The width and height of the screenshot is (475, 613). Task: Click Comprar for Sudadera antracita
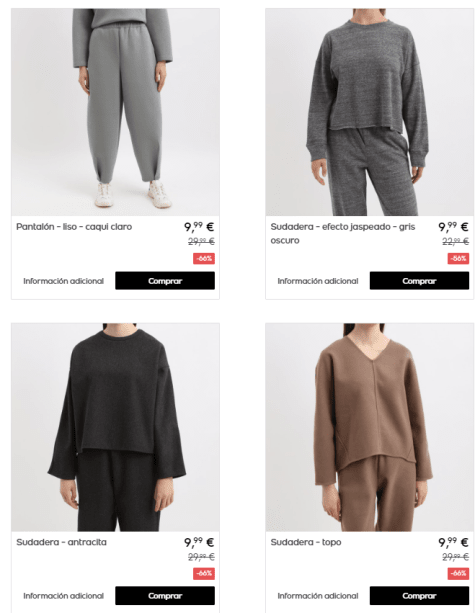coord(165,595)
